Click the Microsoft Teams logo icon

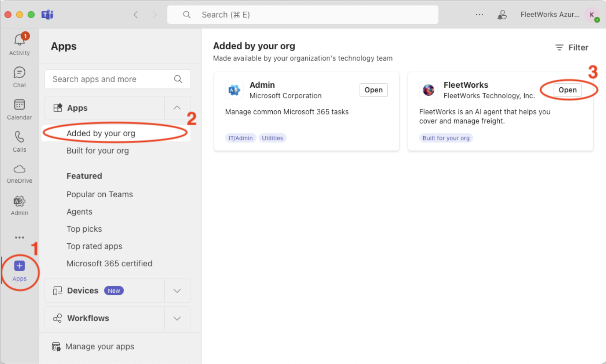click(x=47, y=14)
